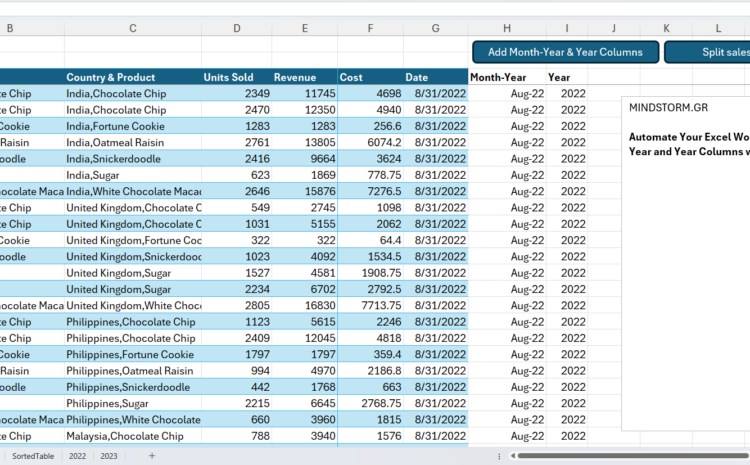Select cell India,Fortune Cookie

click(x=133, y=126)
